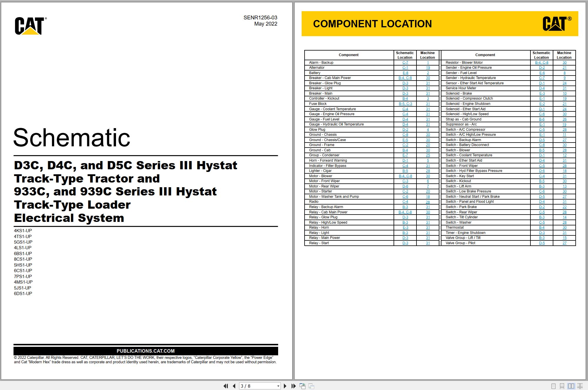Image resolution: width=588 pixels, height=390 pixels.
Task: Go to the previous page
Action: point(234,386)
